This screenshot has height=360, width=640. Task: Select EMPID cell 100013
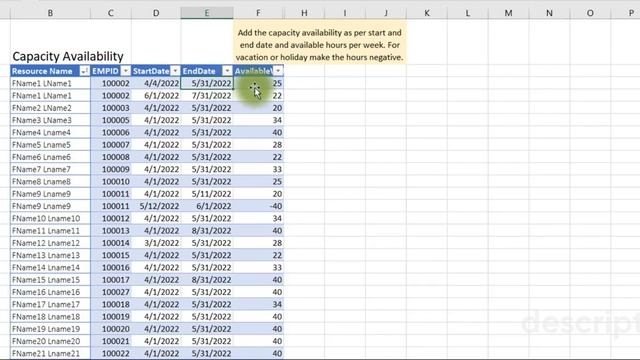point(111,231)
